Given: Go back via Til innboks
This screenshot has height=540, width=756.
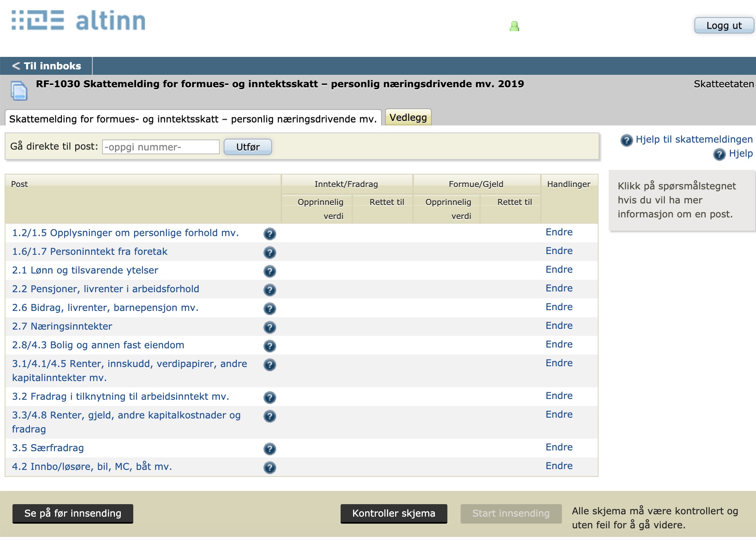Looking at the screenshot, I should click(x=47, y=66).
